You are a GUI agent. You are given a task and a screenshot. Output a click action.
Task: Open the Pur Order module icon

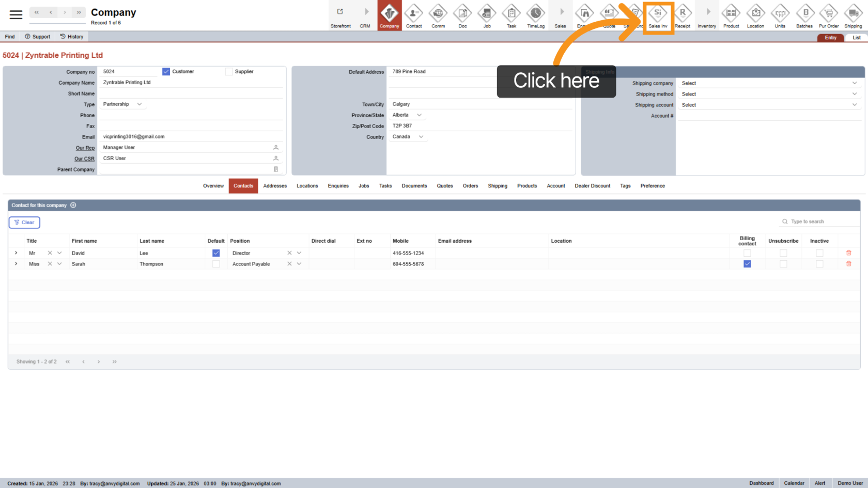point(828,16)
